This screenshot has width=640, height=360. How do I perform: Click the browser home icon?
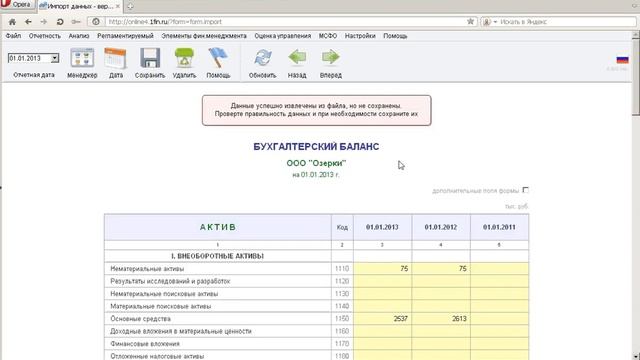coord(12,22)
